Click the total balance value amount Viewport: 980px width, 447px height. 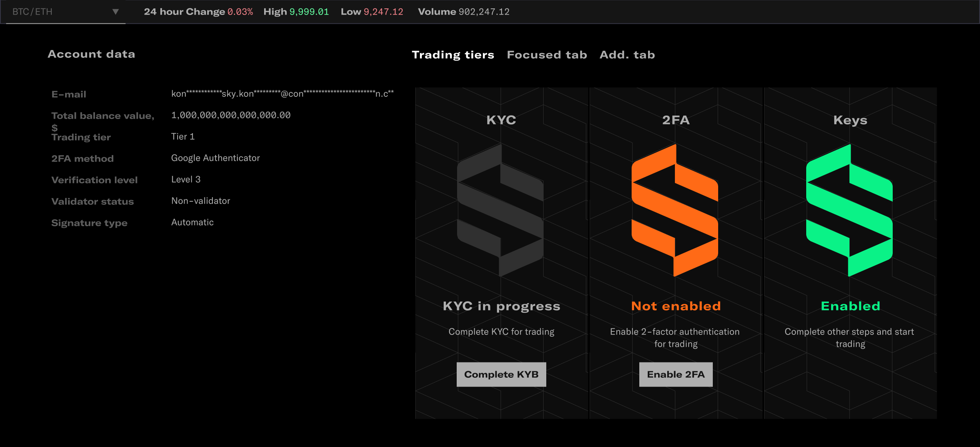[231, 115]
